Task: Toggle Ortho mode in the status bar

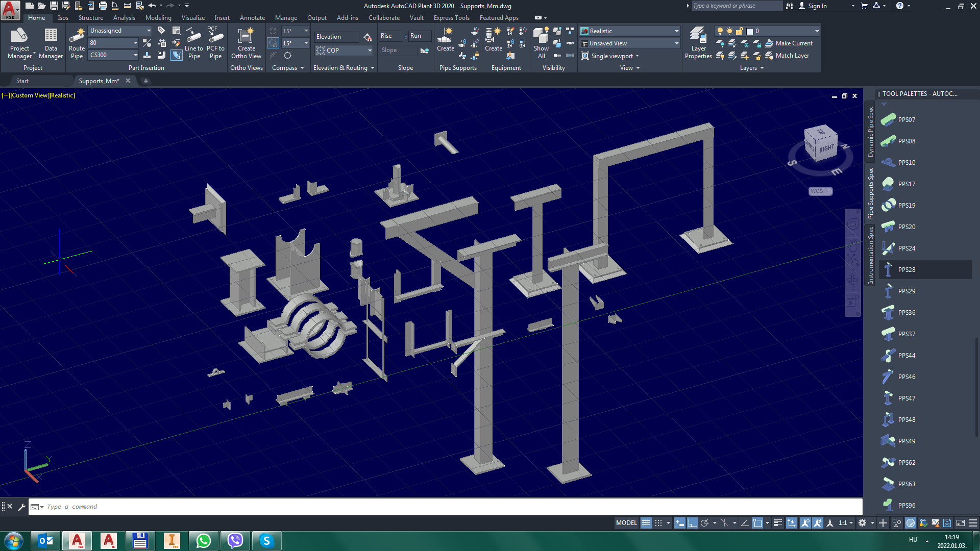Action: click(692, 523)
